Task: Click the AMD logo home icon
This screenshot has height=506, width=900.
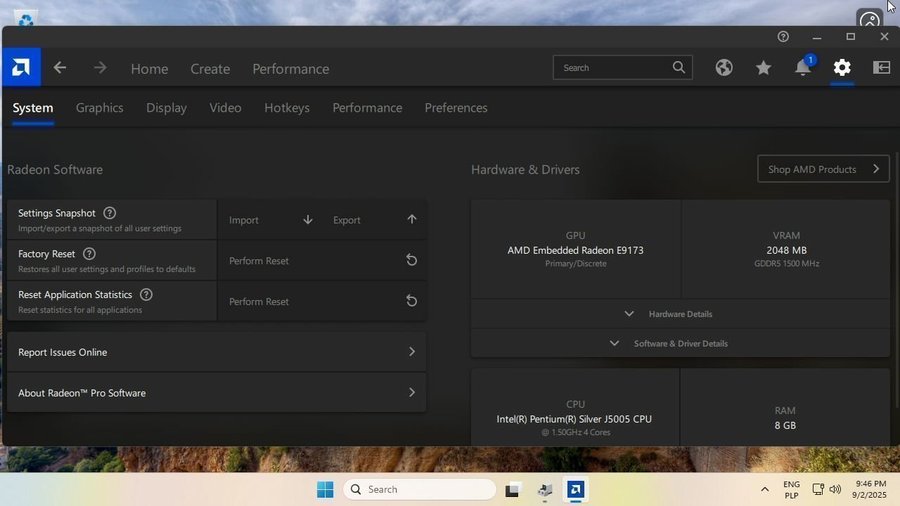Action: (21, 68)
